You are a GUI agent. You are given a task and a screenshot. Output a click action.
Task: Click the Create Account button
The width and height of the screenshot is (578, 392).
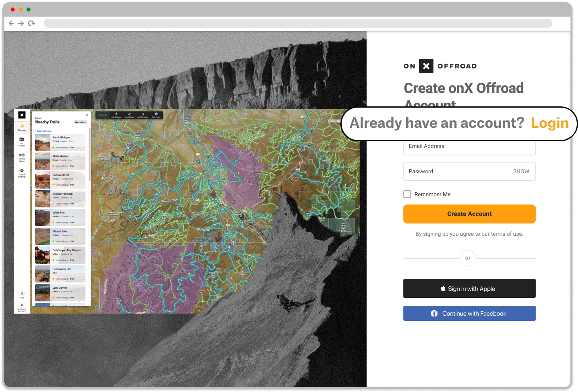[x=469, y=214]
